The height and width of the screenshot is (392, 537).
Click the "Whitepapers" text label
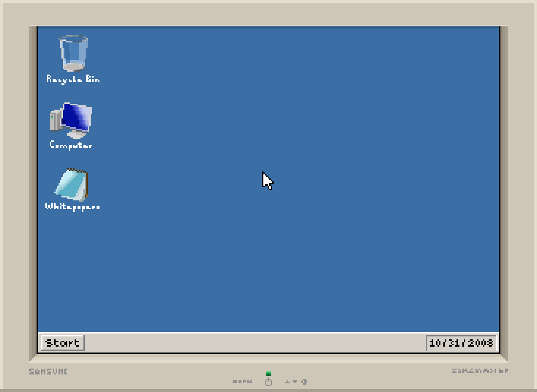(x=73, y=207)
